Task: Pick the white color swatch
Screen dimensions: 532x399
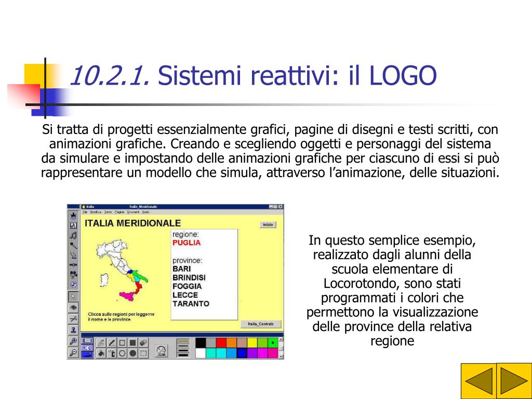Action: pyautogui.click(x=201, y=353)
